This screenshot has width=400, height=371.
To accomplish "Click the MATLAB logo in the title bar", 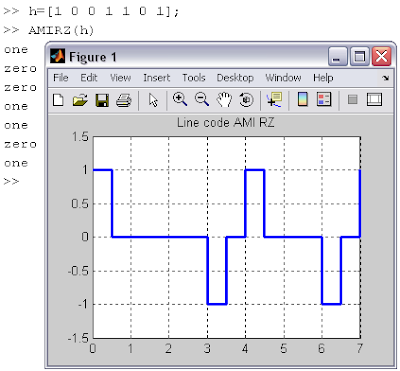I will 57,56.
